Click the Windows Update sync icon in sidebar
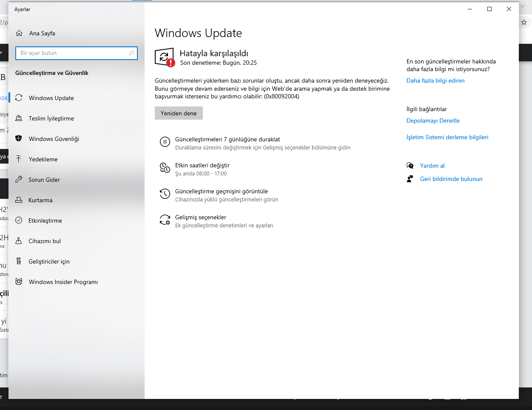 click(19, 98)
